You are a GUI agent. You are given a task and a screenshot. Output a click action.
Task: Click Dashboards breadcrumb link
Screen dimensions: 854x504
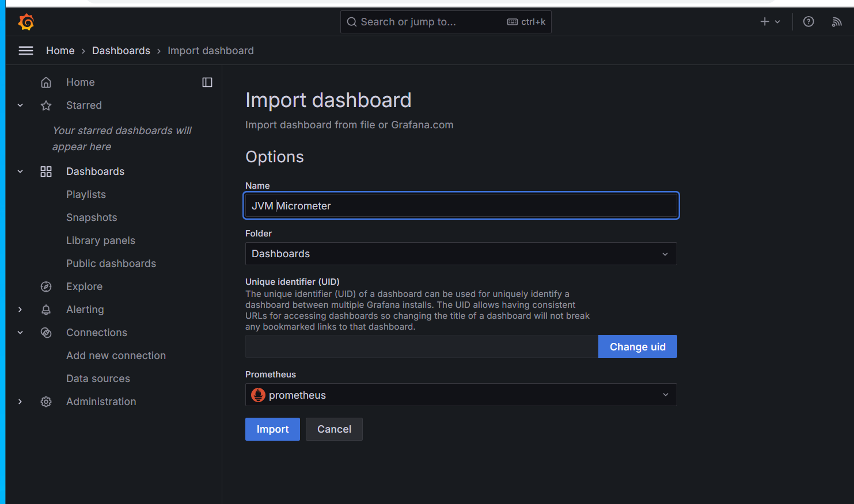(121, 51)
